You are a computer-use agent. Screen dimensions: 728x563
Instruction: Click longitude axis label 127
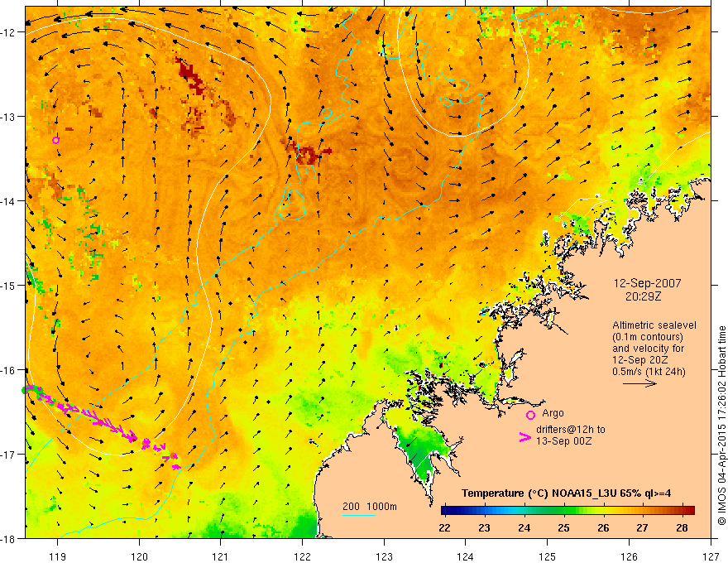pyautogui.click(x=711, y=556)
